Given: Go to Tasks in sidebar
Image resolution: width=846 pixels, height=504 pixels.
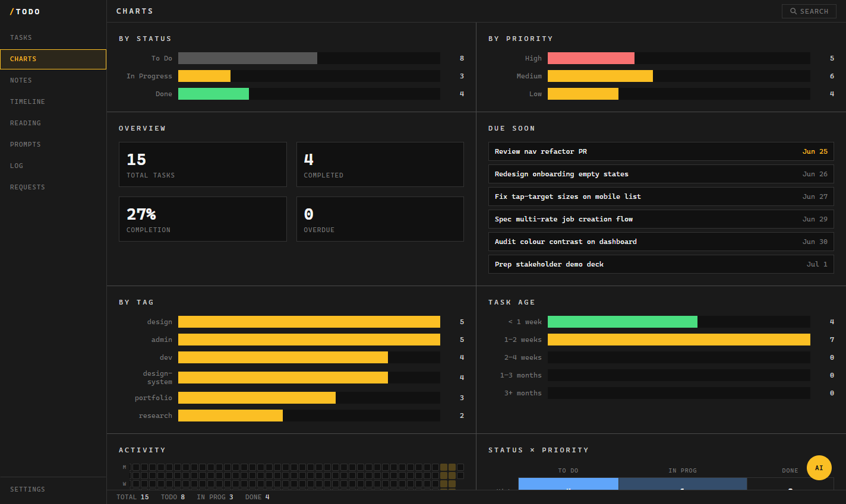Looking at the screenshot, I should point(53,37).
